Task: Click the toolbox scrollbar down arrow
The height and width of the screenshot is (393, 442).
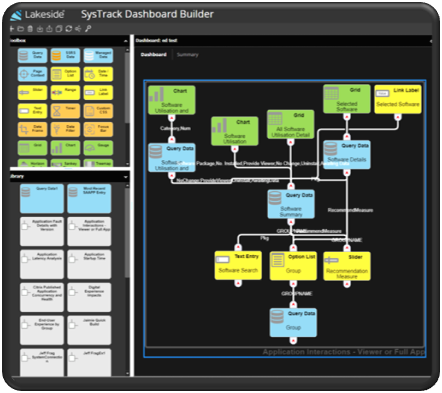Action: click(x=127, y=164)
